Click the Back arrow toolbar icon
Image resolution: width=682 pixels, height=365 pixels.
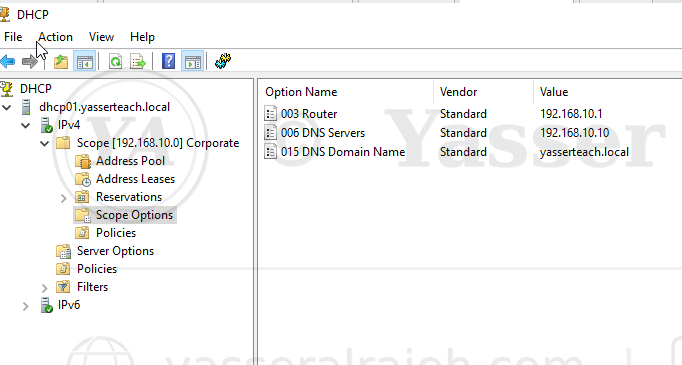pos(7,62)
